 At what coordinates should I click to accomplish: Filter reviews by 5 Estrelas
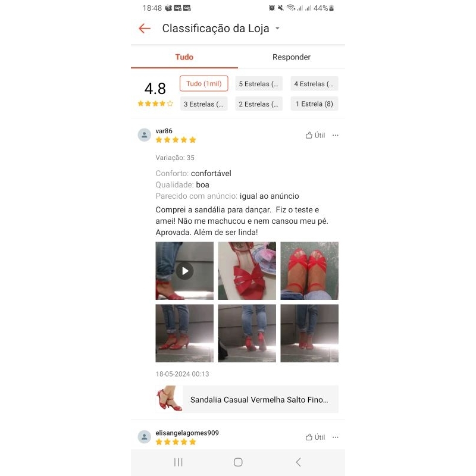259,84
